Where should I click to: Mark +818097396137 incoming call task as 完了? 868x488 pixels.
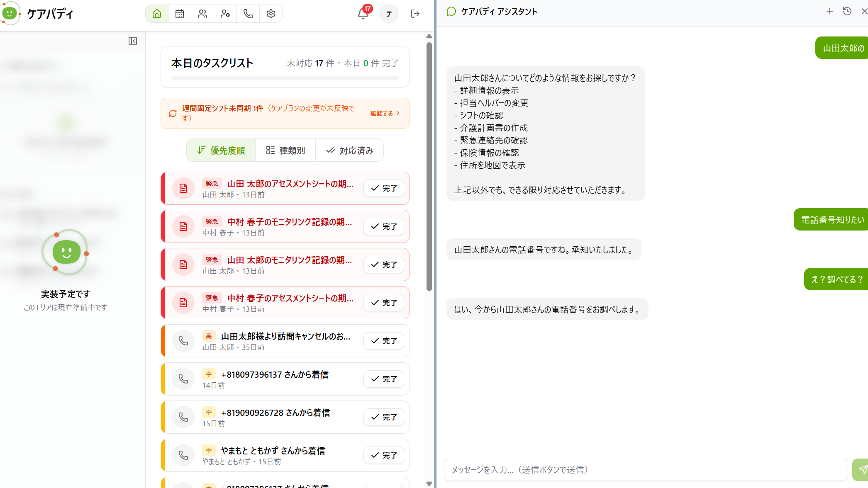click(x=384, y=379)
